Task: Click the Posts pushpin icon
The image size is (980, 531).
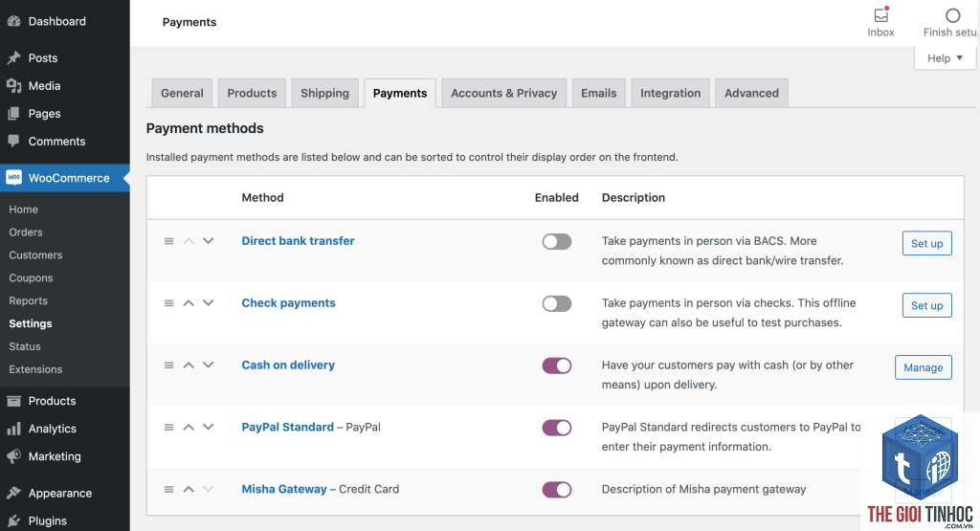Action: click(x=13, y=58)
